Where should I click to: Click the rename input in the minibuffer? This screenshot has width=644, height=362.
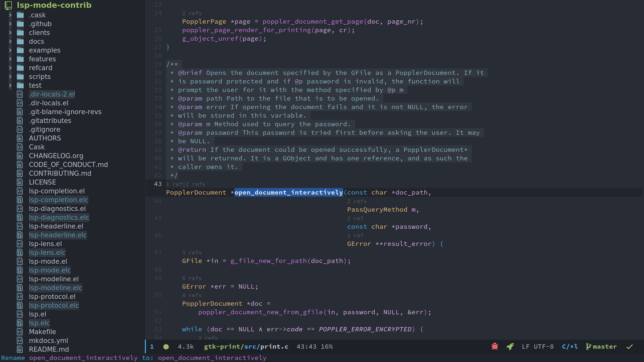(x=212, y=358)
